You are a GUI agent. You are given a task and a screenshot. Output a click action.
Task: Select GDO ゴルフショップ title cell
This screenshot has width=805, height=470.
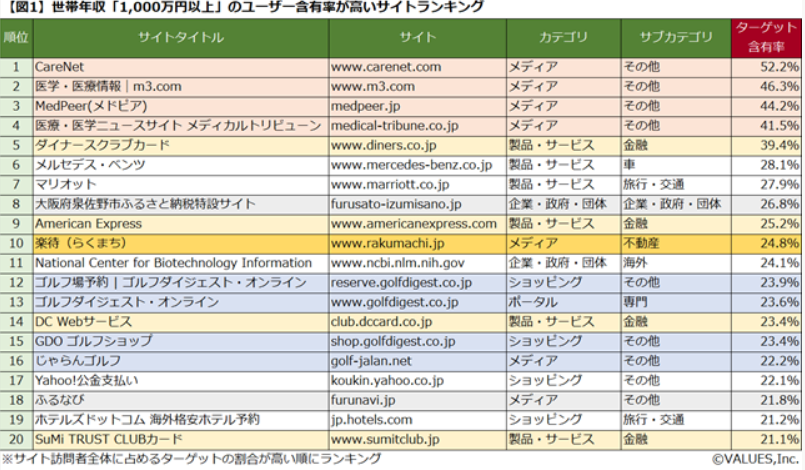point(181,342)
